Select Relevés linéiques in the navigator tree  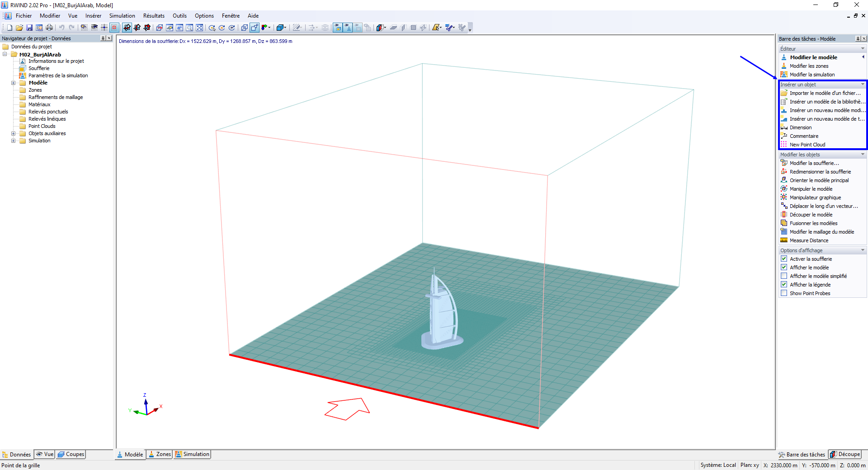point(47,119)
